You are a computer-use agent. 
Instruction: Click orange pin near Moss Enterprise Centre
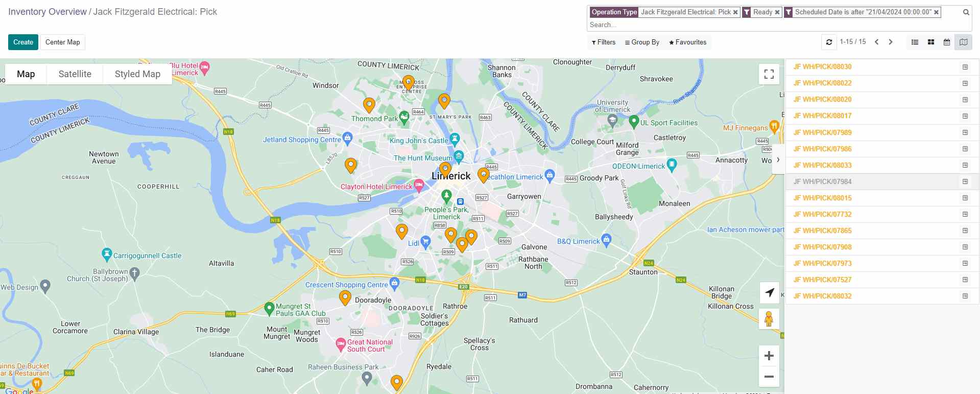pos(408,82)
